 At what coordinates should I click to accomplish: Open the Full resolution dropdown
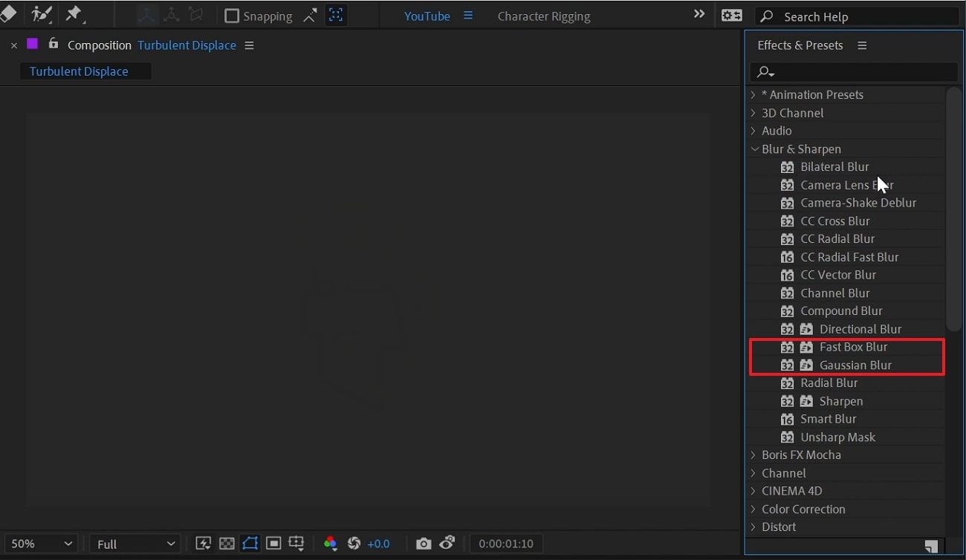coord(135,544)
